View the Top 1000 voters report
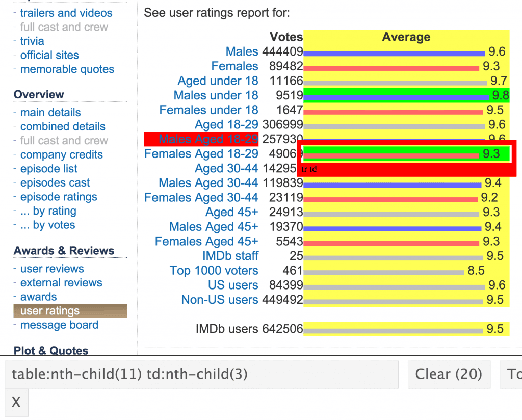522x420 pixels. tap(214, 271)
